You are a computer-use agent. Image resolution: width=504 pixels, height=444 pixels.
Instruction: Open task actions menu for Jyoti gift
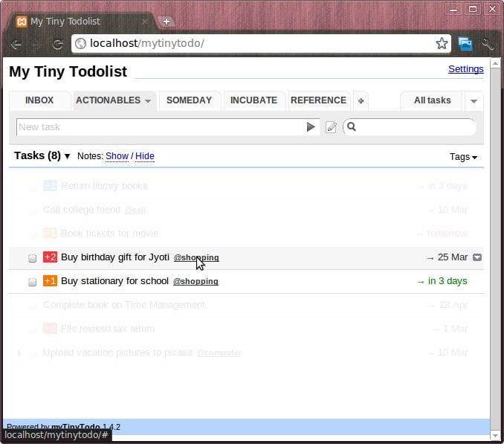coord(477,257)
